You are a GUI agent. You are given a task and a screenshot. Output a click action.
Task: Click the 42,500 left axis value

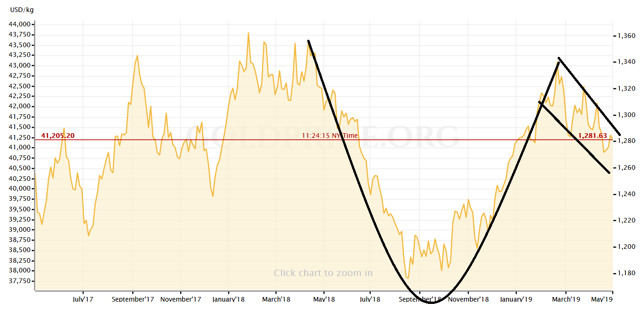pyautogui.click(x=20, y=86)
